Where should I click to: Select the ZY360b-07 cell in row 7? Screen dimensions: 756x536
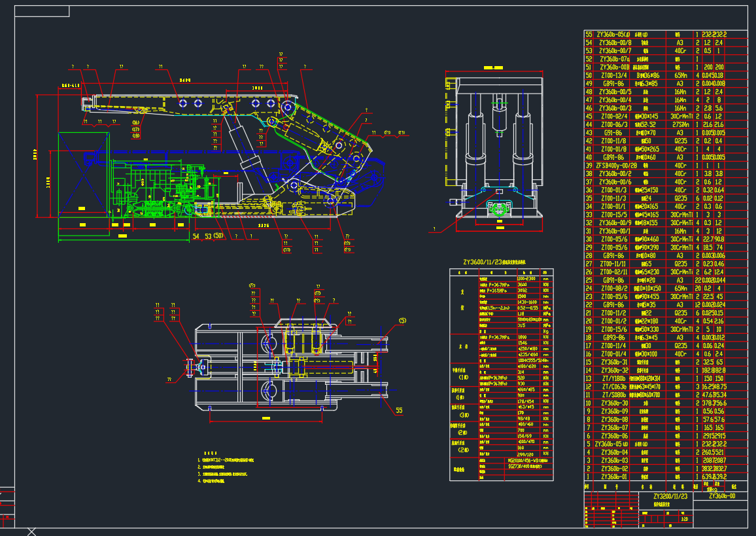tap(614, 429)
